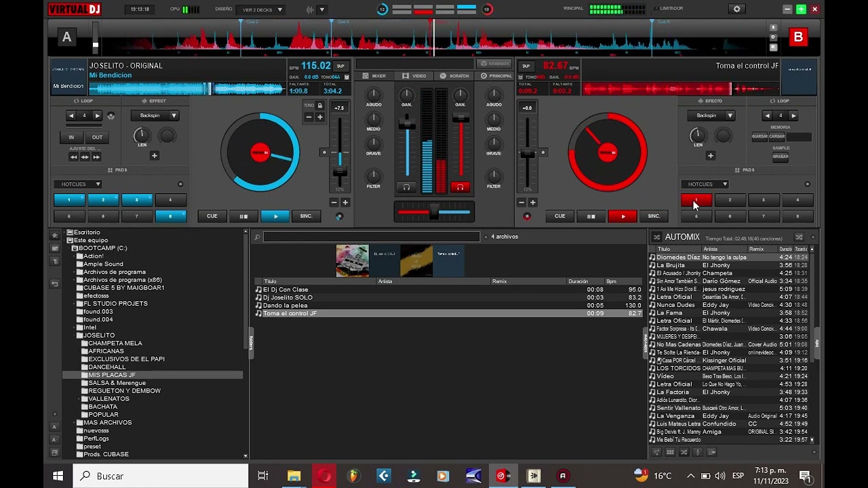Click deck A CUE button

(x=212, y=216)
